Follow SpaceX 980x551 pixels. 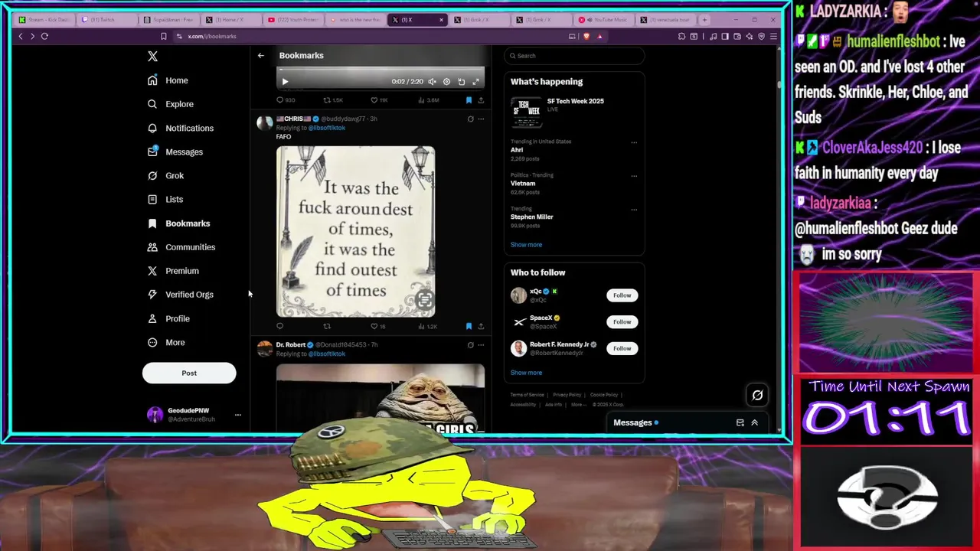point(622,322)
